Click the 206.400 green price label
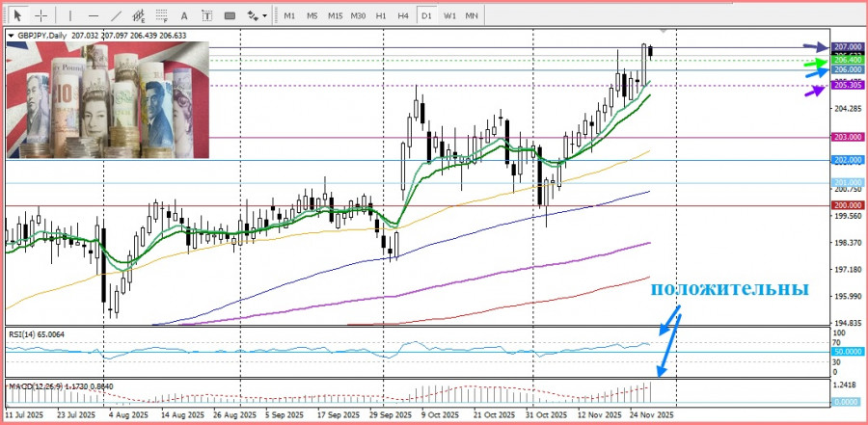The image size is (868, 425). [x=847, y=60]
